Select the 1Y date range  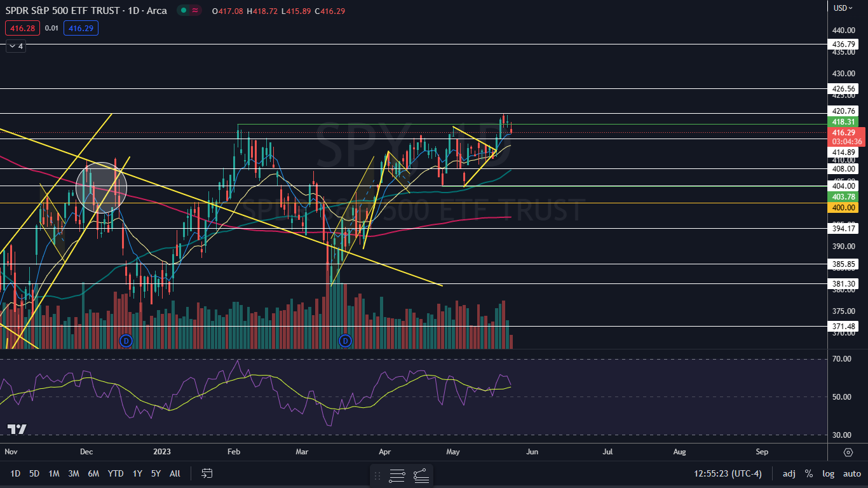(x=137, y=473)
